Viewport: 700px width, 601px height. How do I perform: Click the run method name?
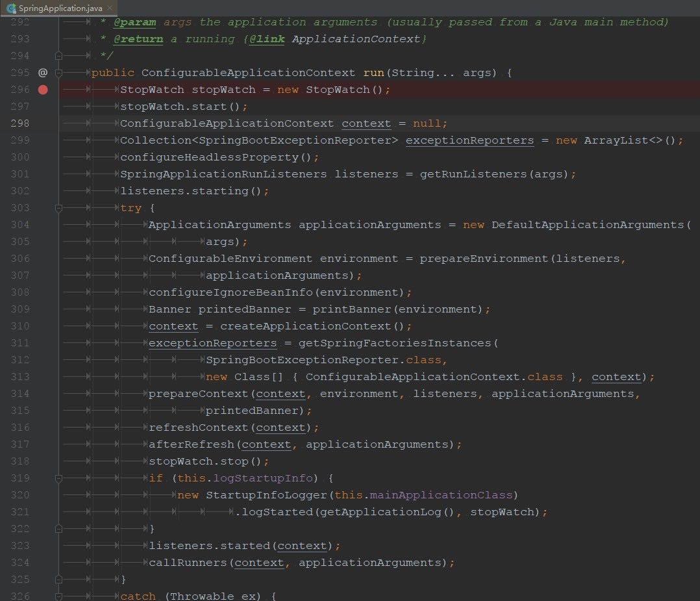tap(373, 72)
